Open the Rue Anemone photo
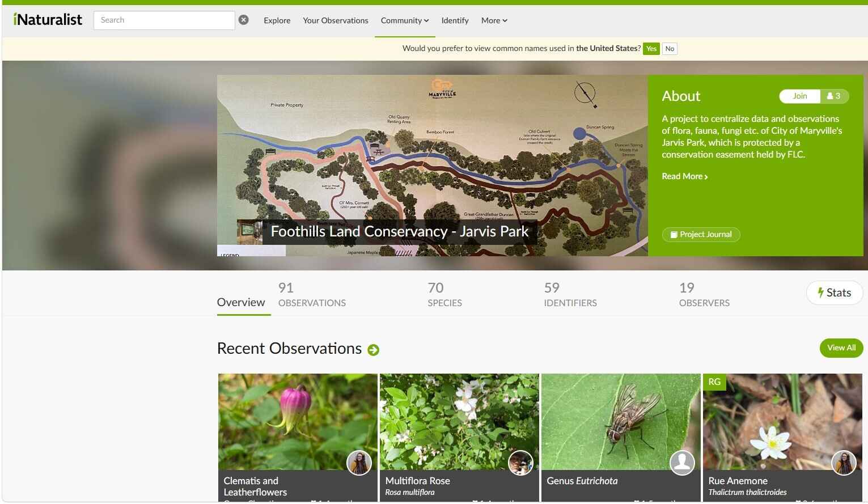Screen dimensions: 868x504 coord(782,421)
